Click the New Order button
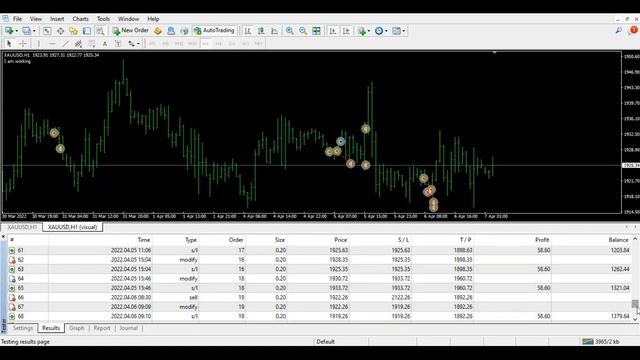Image resolution: width=640 pixels, height=360 pixels. point(131,31)
